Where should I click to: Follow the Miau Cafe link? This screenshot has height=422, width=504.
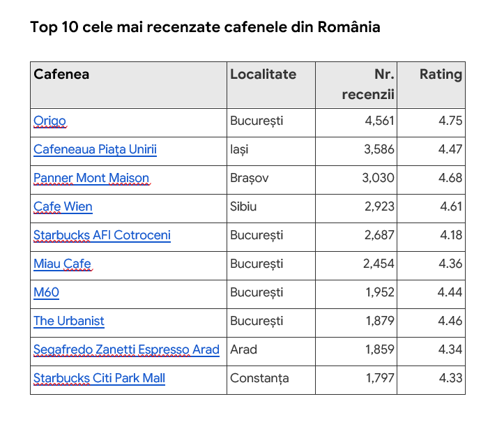point(62,264)
